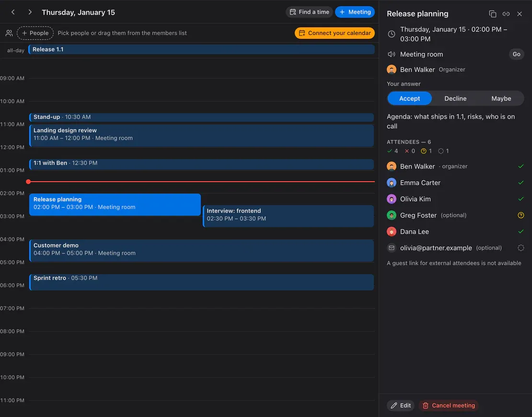Click declined count X in attendee summary
532x417 pixels.
coord(407,151)
